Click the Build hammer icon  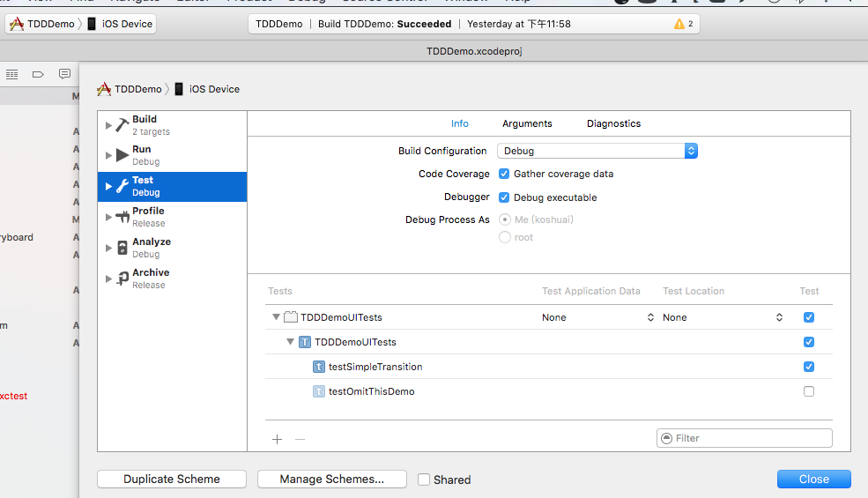tap(122, 125)
